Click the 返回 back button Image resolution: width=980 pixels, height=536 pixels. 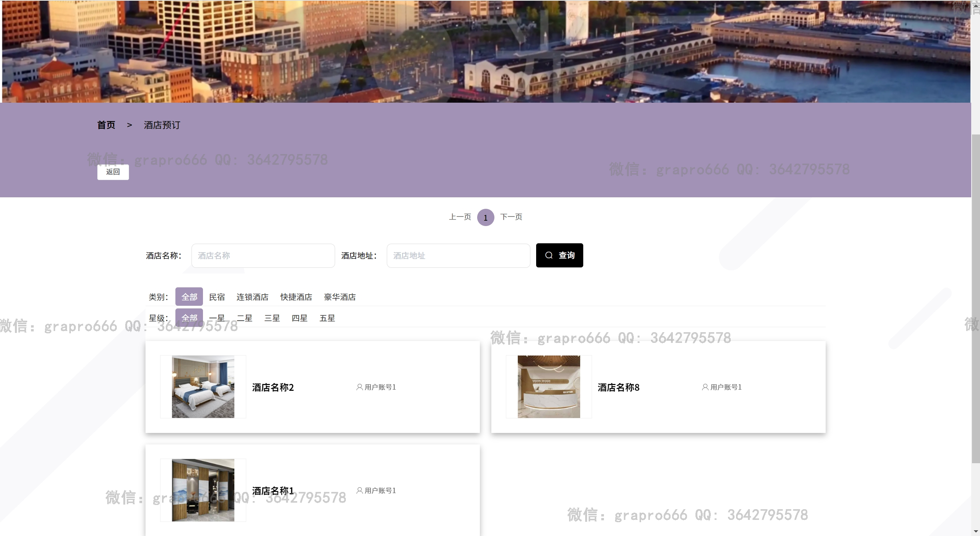coord(113,172)
